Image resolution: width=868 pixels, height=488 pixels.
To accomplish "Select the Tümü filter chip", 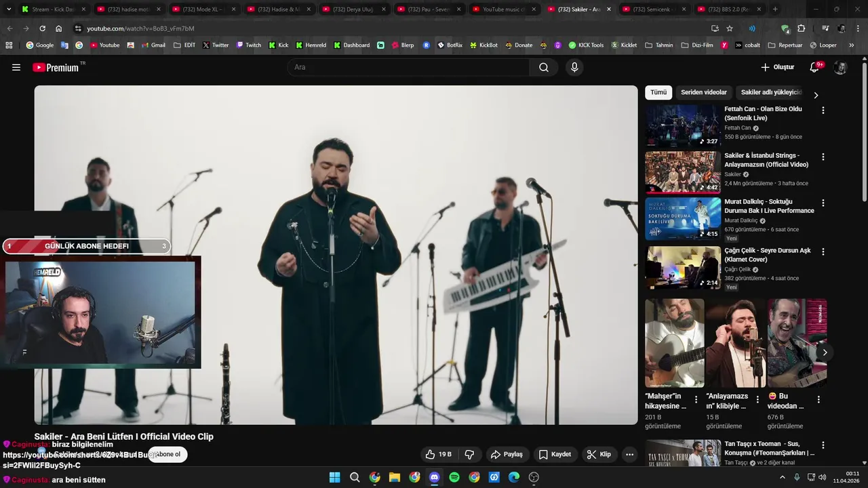I will click(x=658, y=92).
